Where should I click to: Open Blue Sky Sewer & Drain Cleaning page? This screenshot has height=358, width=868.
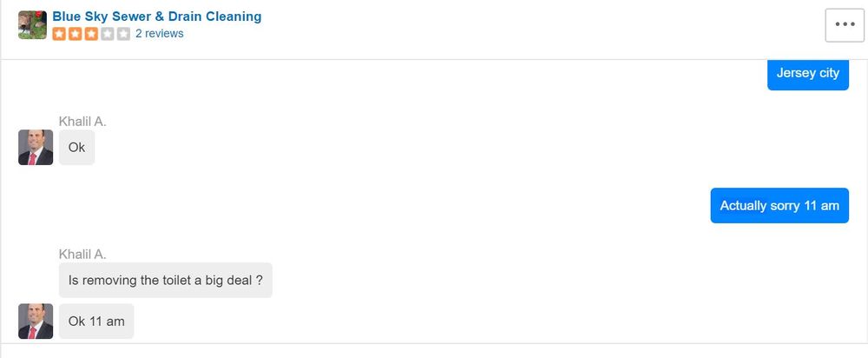pos(156,17)
